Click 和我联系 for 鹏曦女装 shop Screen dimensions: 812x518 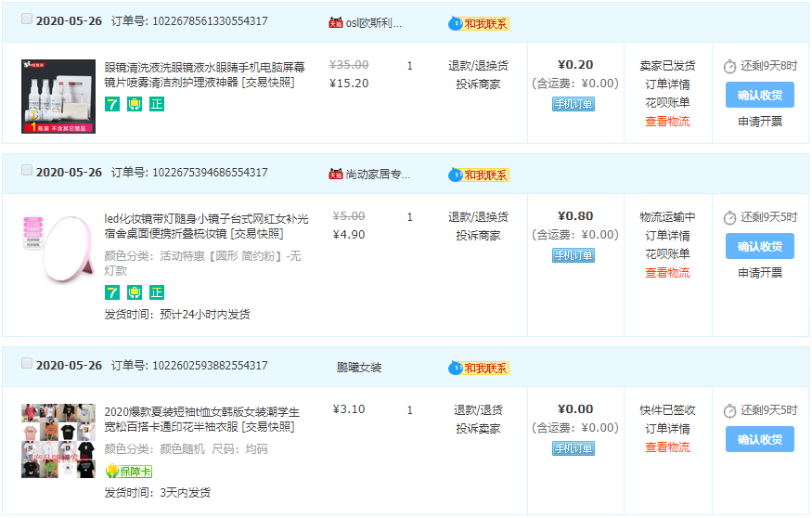point(479,368)
